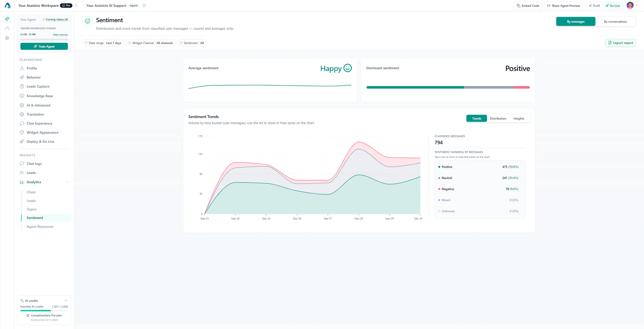This screenshot has width=644, height=329.
Task: Toggle Unknown series in ranking list
Action: pos(479,211)
